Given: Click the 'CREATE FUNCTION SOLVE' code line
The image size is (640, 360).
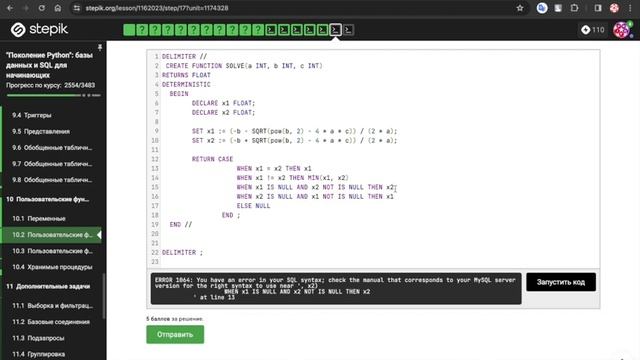Looking at the screenshot, I should [244, 66].
